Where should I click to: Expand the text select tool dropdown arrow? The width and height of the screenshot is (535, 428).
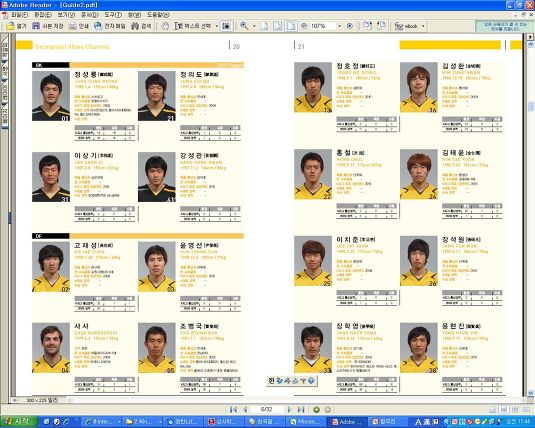pos(216,26)
